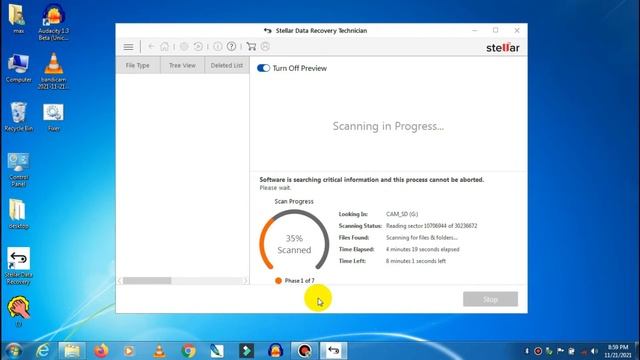The height and width of the screenshot is (360, 640).
Task: Open the Filmora taskbar icon
Action: pos(247,351)
